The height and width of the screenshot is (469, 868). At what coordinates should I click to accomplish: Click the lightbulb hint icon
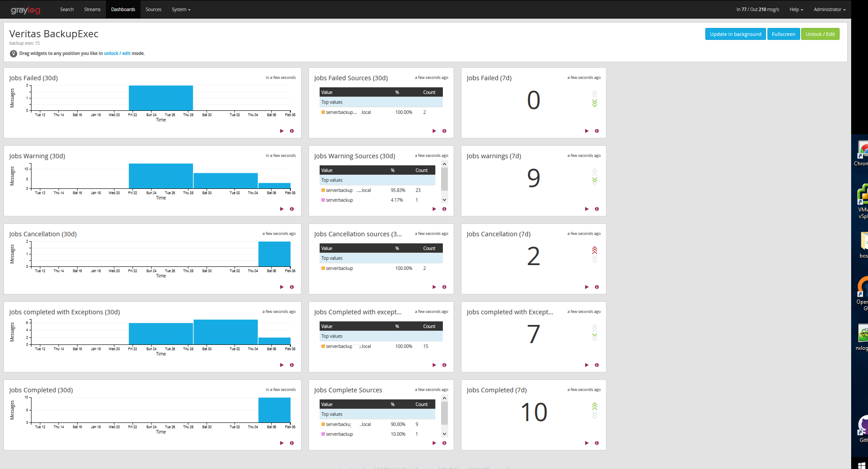coord(13,54)
